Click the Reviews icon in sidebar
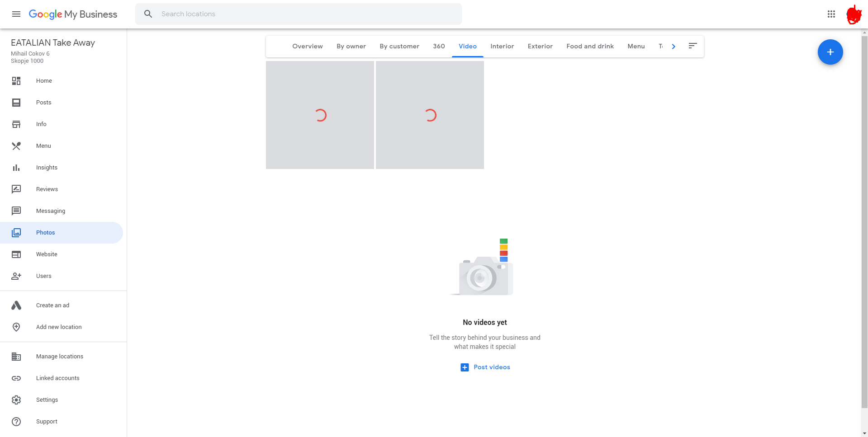This screenshot has width=868, height=437. pyautogui.click(x=16, y=189)
